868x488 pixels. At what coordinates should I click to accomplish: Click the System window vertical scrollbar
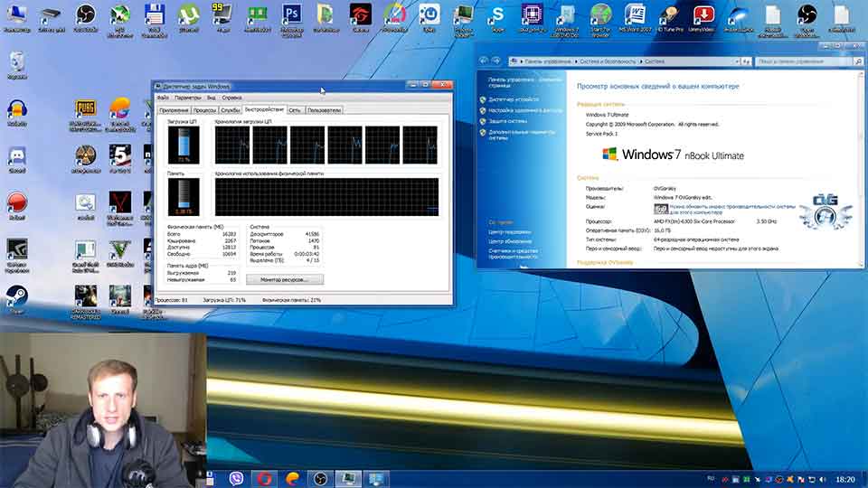tap(860, 169)
